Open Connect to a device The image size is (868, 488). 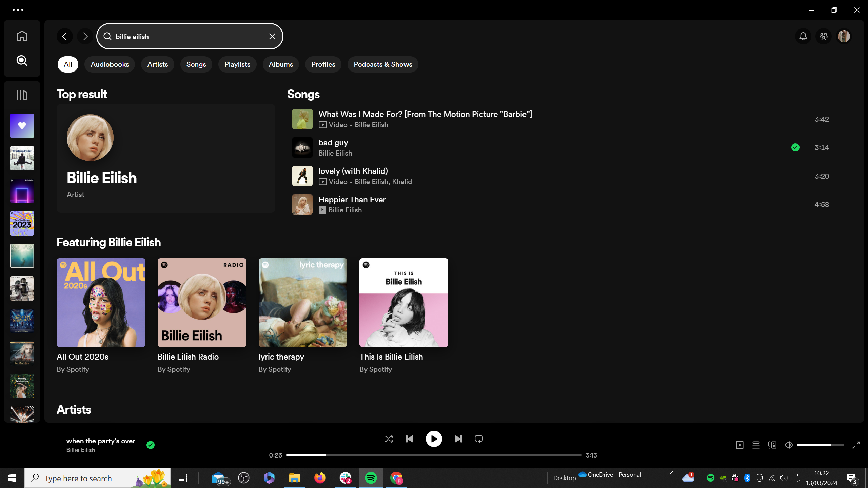772,445
